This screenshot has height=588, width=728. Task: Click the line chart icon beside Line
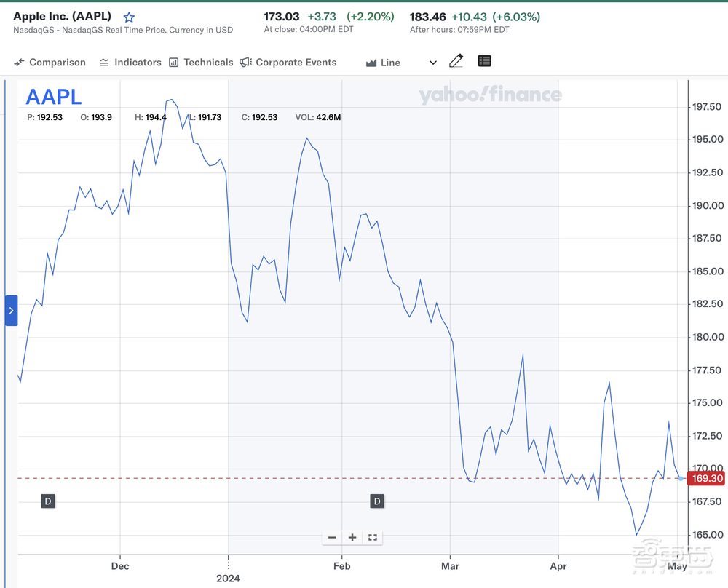pyautogui.click(x=371, y=63)
